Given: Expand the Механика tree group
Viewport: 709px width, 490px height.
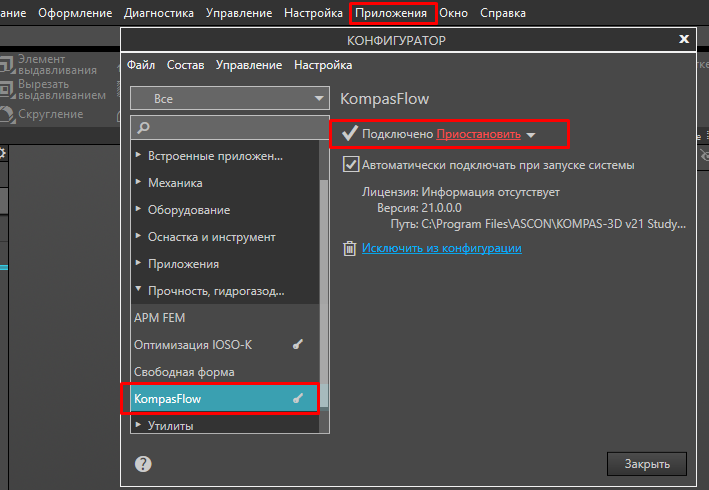Looking at the screenshot, I should tap(138, 182).
